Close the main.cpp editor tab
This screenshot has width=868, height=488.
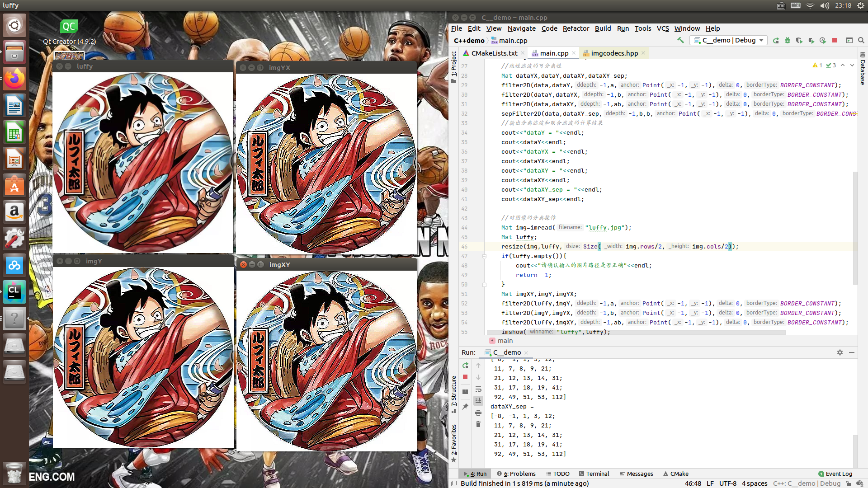[574, 53]
